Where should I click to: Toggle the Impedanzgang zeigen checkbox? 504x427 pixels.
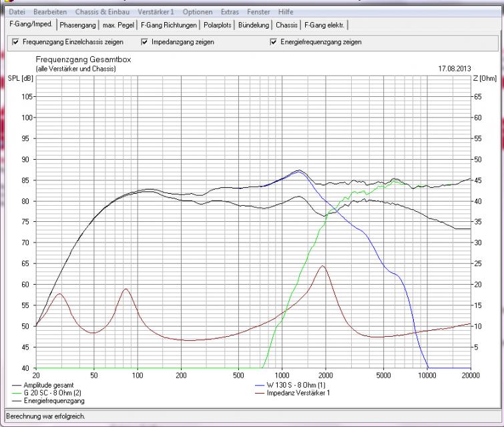coord(144,42)
